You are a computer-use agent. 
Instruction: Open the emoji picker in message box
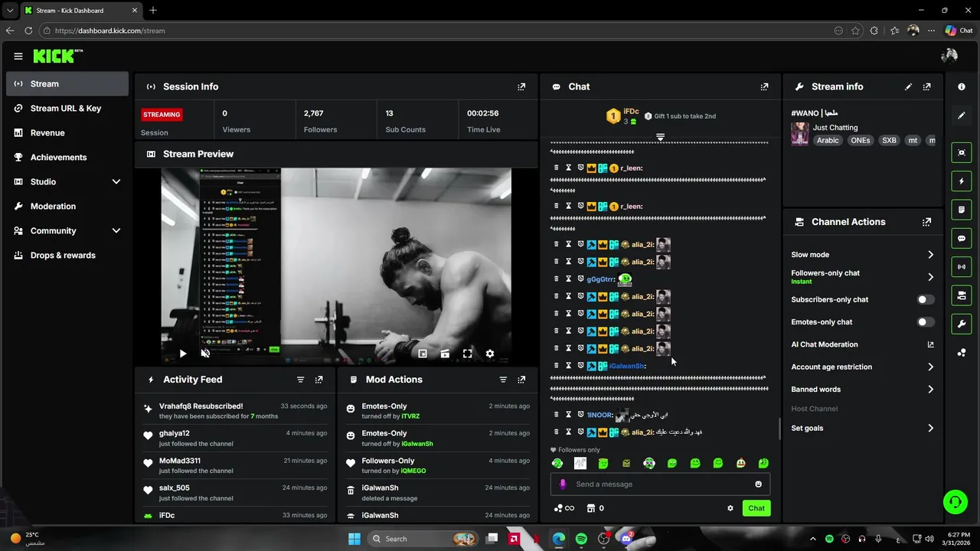coord(758,484)
